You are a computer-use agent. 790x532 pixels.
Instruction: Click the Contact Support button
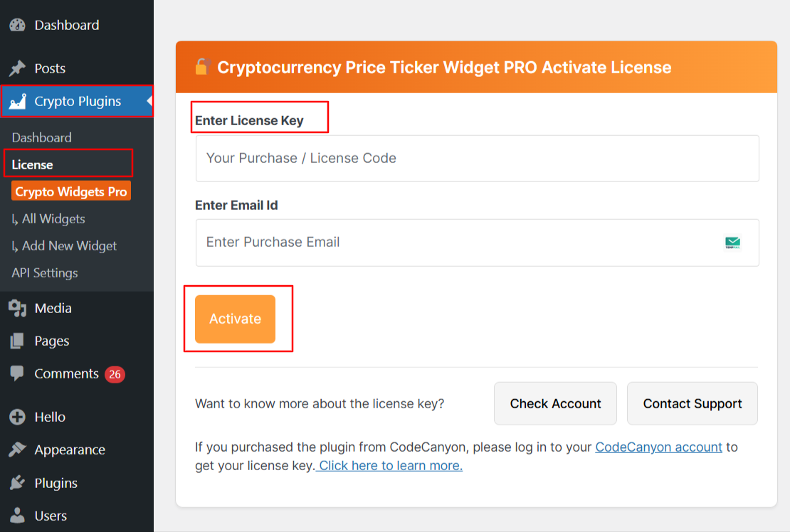(692, 404)
